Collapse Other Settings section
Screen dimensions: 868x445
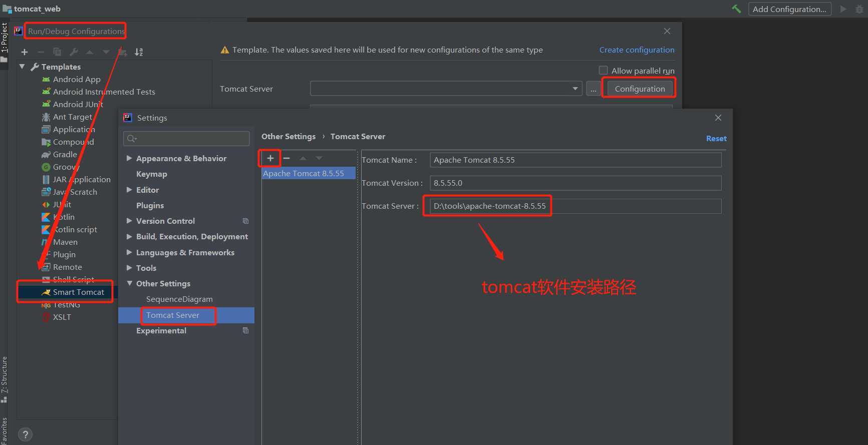pyautogui.click(x=129, y=283)
